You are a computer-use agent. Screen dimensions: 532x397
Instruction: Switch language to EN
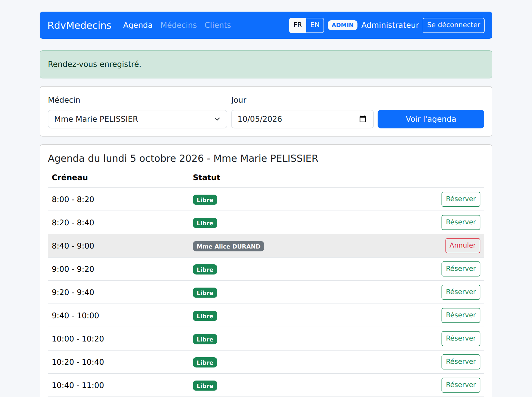[315, 25]
